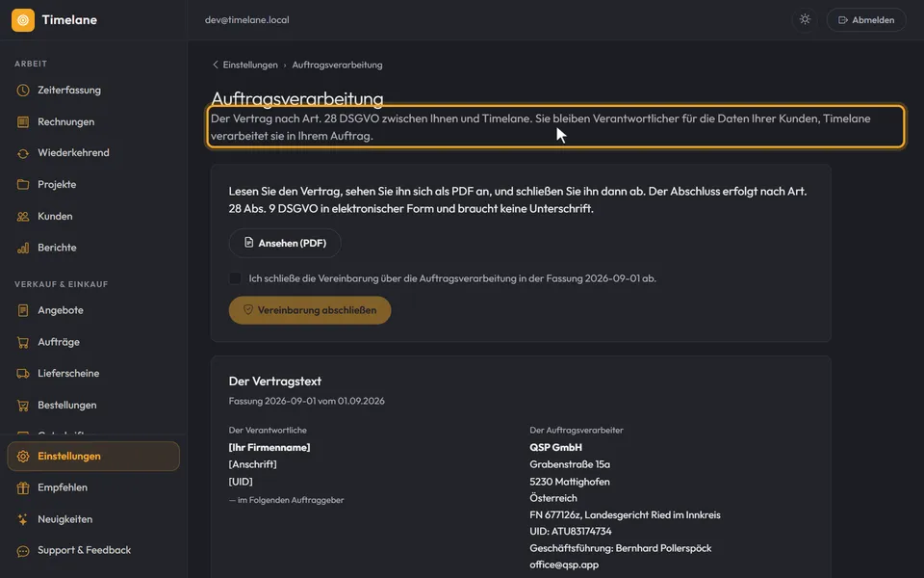Click the Auftragsverarbeitung breadcrumb
Viewport: 924px width, 578px height.
pyautogui.click(x=337, y=65)
